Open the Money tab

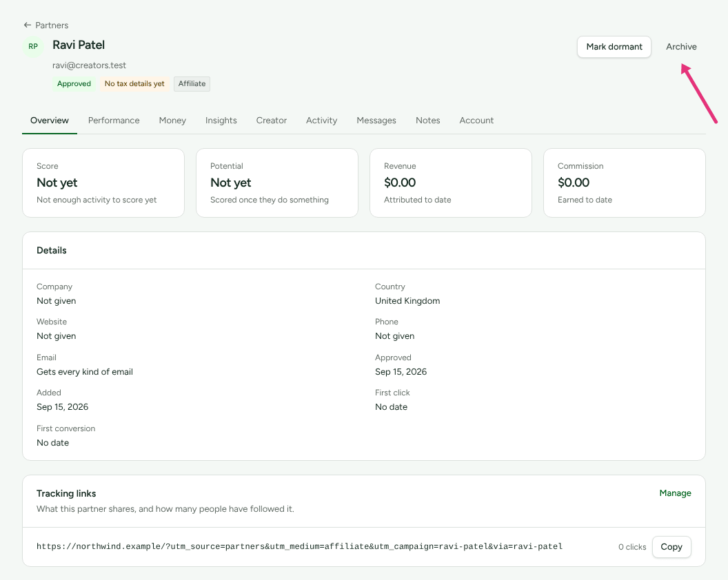(x=172, y=120)
